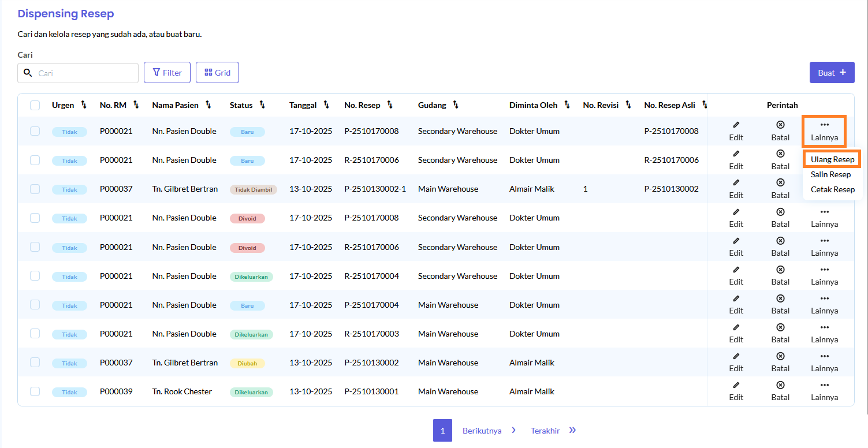Jump to Terakhir page
This screenshot has width=868, height=448.
pyautogui.click(x=553, y=431)
